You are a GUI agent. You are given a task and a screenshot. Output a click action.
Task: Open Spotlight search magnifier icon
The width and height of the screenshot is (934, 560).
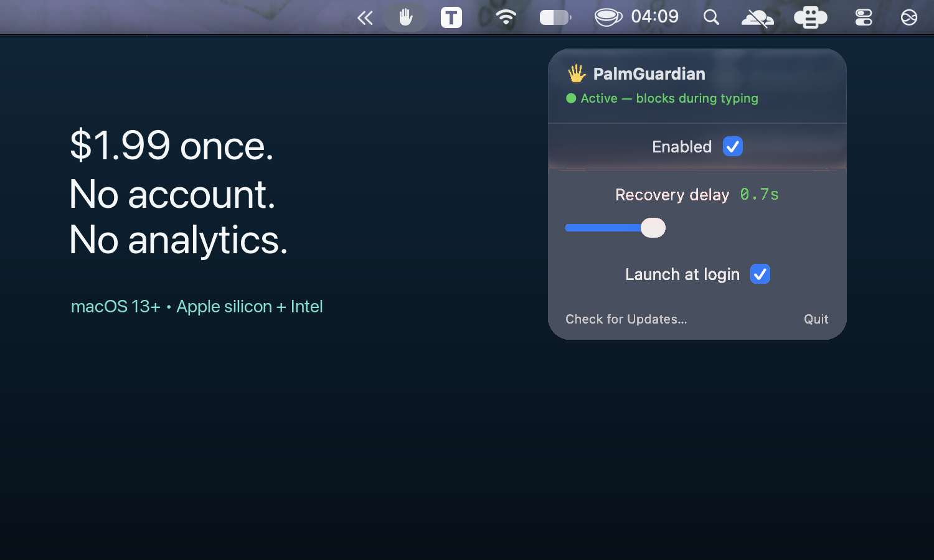[x=711, y=17]
